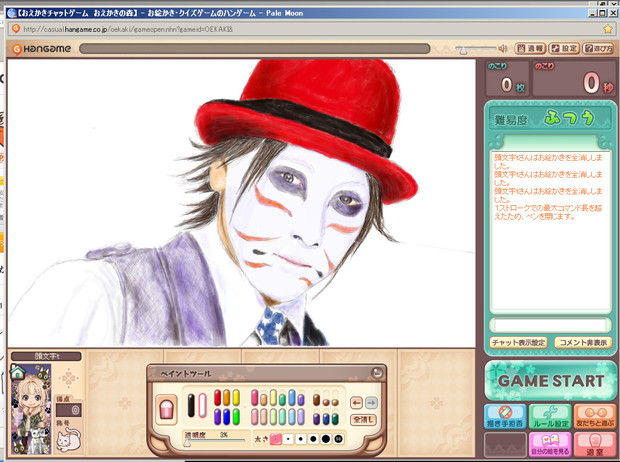The image size is (620, 462).
Task: Click the 設定 settings button in header
Action: point(564,48)
